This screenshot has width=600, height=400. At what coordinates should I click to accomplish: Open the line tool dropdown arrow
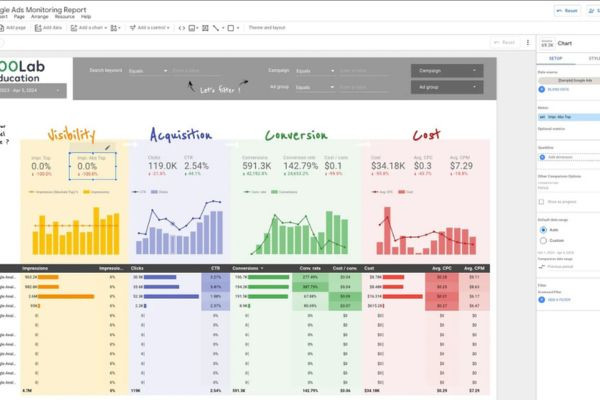click(x=223, y=28)
